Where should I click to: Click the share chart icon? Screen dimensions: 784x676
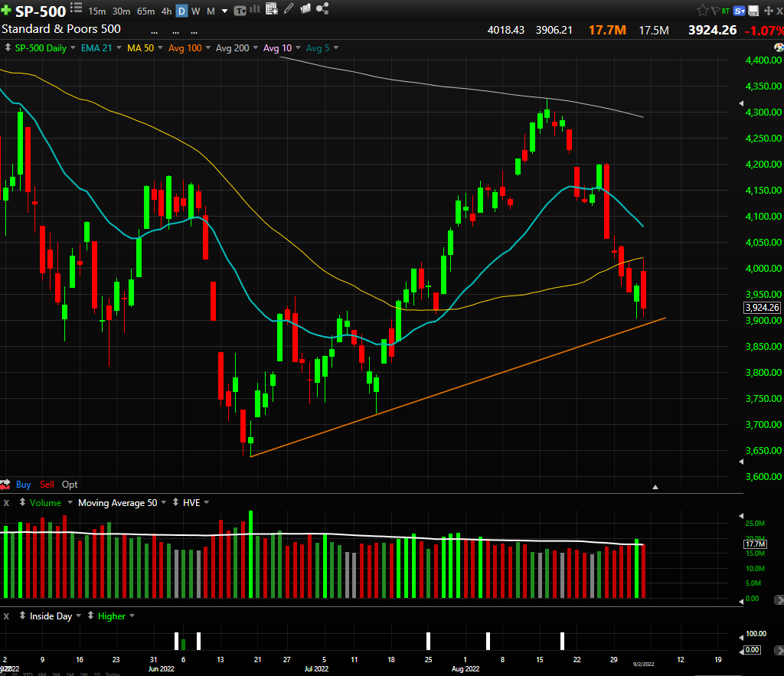(322, 8)
